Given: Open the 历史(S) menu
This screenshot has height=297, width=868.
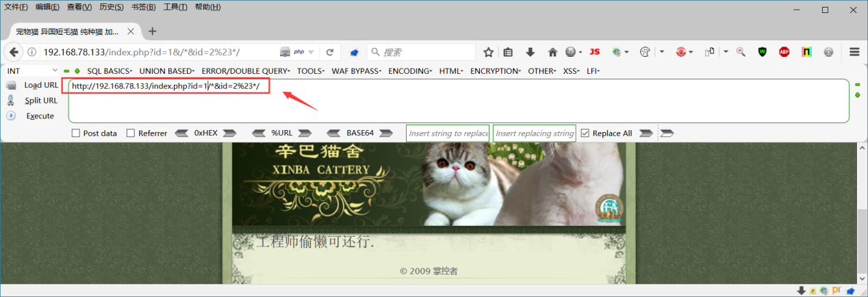Looking at the screenshot, I should coord(112,8).
